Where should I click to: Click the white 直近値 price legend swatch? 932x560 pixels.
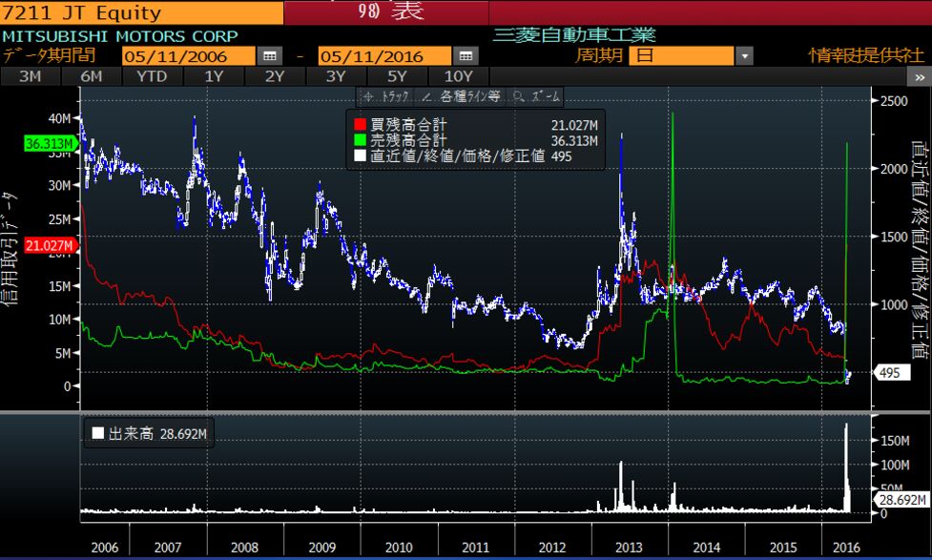pyautogui.click(x=360, y=156)
